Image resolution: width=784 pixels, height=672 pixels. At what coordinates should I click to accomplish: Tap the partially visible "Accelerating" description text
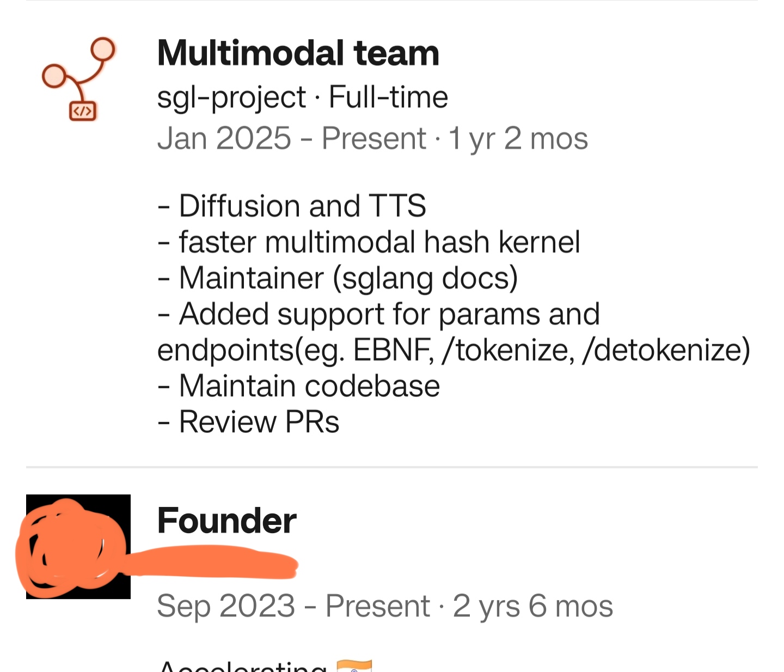tap(243, 667)
